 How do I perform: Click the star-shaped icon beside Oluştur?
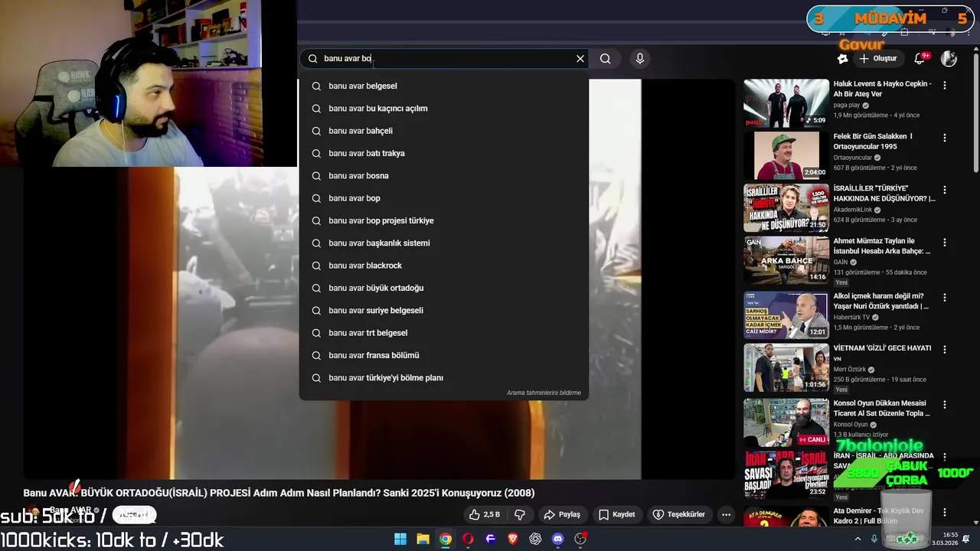[843, 59]
